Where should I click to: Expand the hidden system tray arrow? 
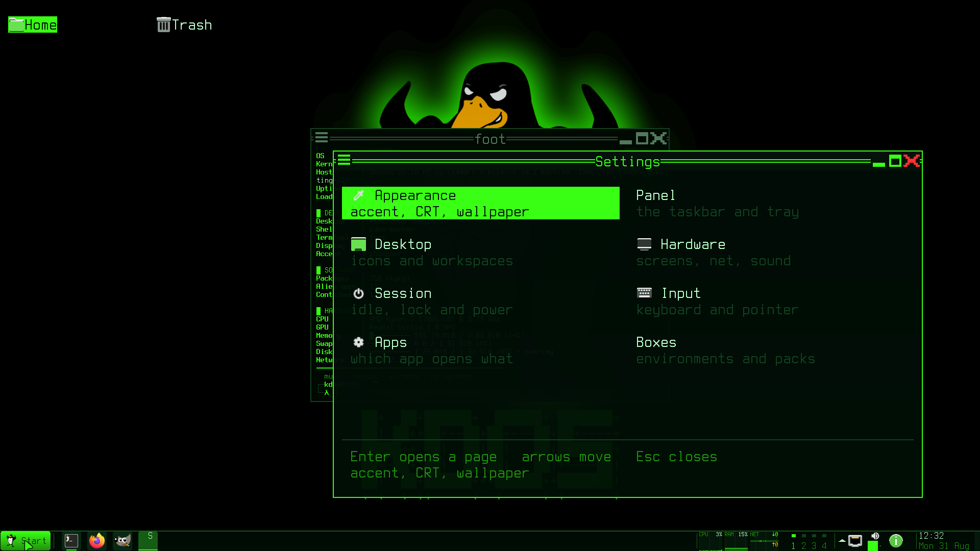point(842,540)
